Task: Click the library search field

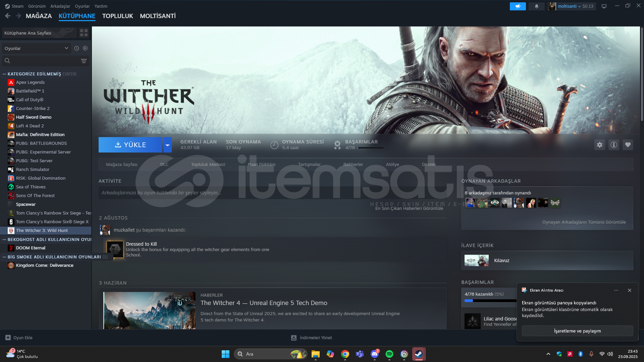Action: (45, 61)
